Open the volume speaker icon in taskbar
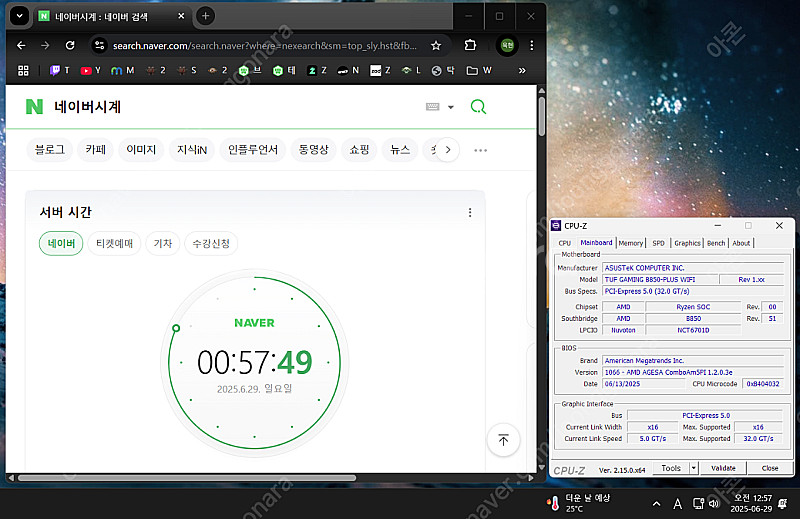Image resolution: width=800 pixels, height=519 pixels. pos(714,504)
